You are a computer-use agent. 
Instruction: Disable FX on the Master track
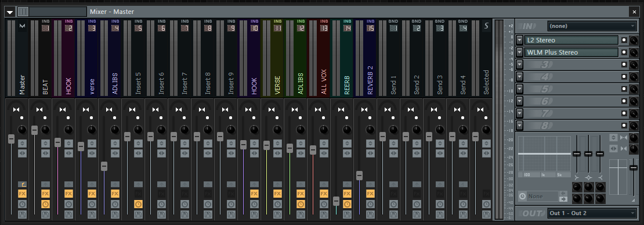(22, 194)
